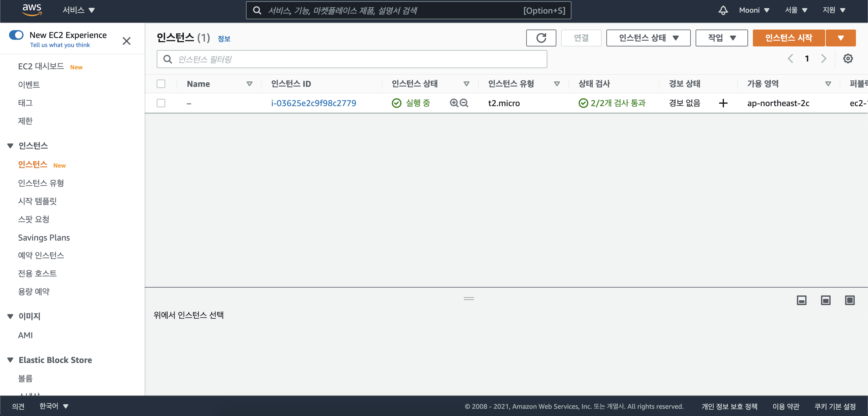Viewport: 868px width, 416px height.
Task: Open the 인스턴스 상태 dropdown button
Action: pyautogui.click(x=648, y=38)
